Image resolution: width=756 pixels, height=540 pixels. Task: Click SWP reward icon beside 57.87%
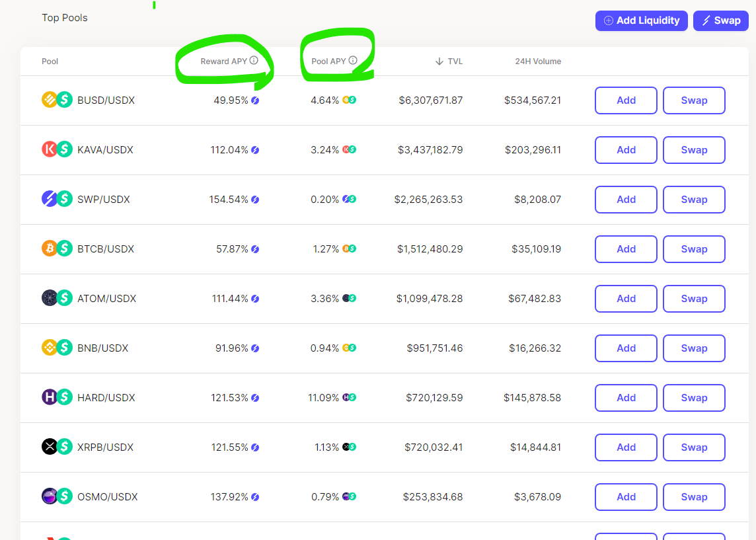tap(255, 249)
